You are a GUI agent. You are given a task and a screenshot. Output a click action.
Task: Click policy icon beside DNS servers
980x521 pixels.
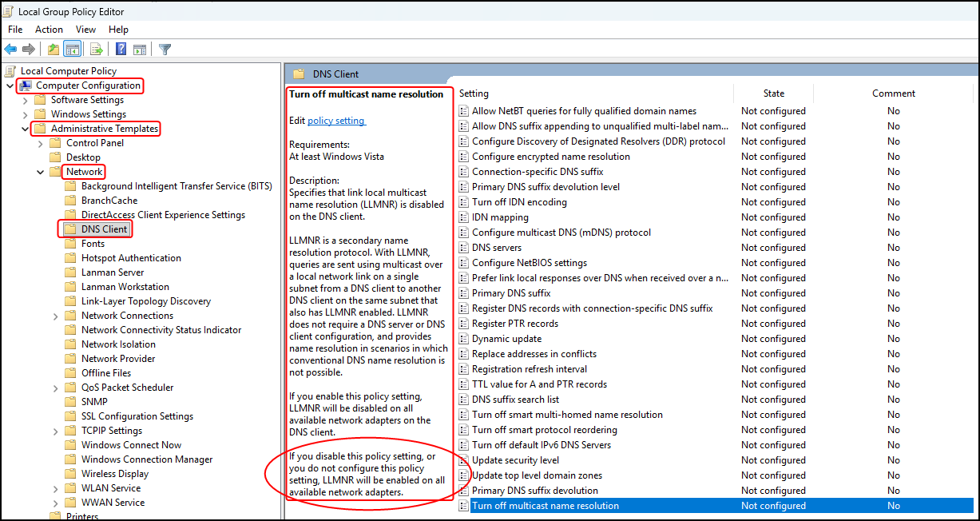click(463, 248)
